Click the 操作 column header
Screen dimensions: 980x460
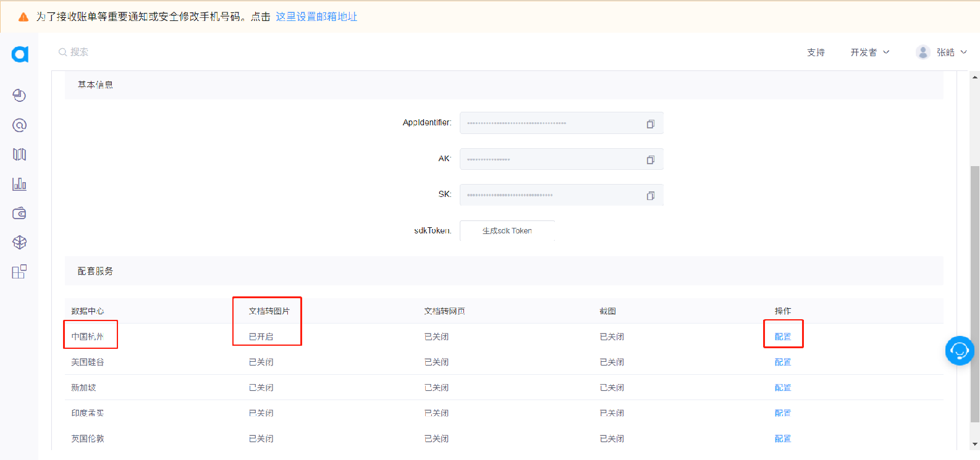coord(783,311)
